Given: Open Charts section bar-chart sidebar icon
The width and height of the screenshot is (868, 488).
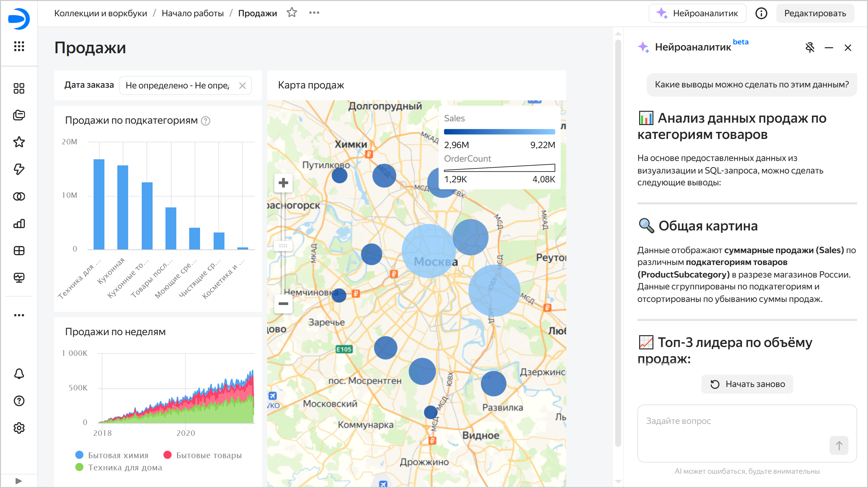Looking at the screenshot, I should pos(19,224).
